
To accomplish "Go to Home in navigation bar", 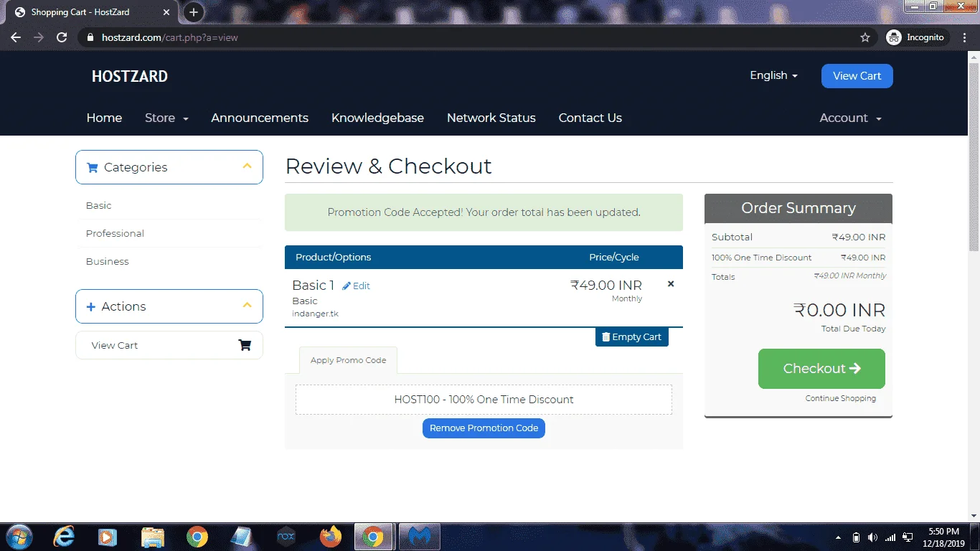I will coord(104,118).
